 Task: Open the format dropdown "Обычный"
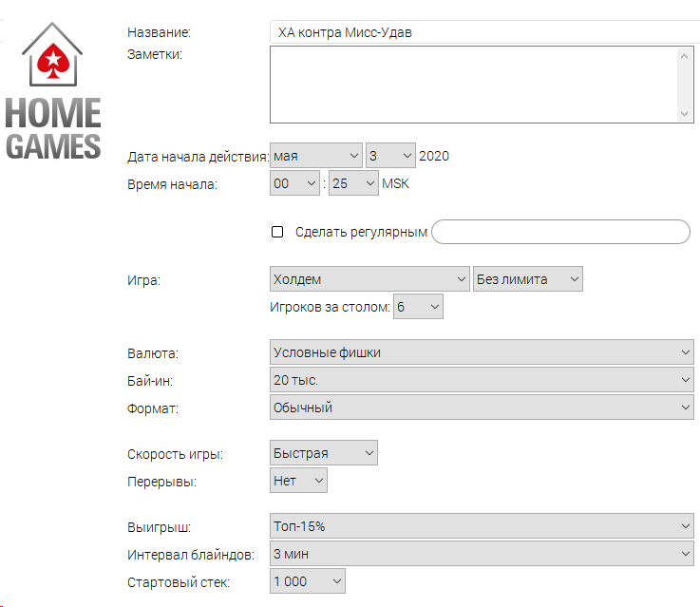(x=482, y=408)
